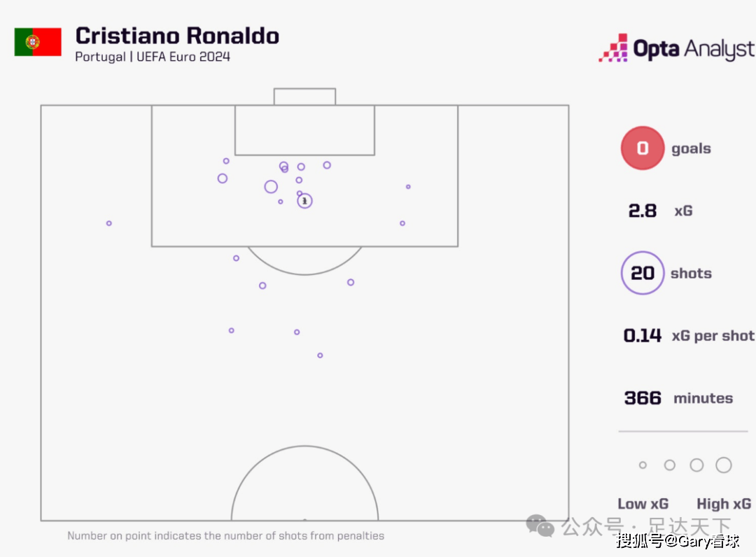Viewport: 756px width, 557px height.
Task: Click the Low xG legend label
Action: 643,504
